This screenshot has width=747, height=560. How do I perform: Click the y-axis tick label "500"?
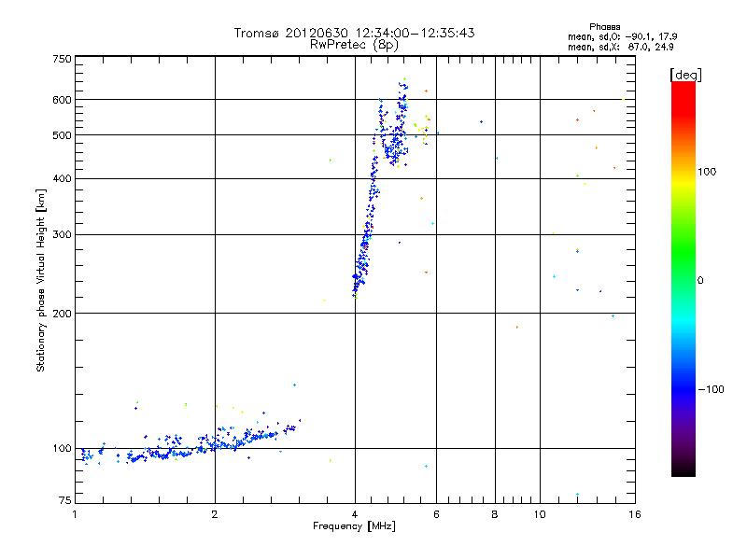62,135
